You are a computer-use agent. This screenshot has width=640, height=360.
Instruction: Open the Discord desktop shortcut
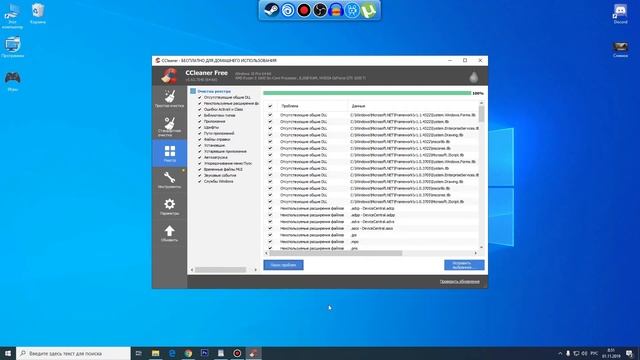(620, 14)
